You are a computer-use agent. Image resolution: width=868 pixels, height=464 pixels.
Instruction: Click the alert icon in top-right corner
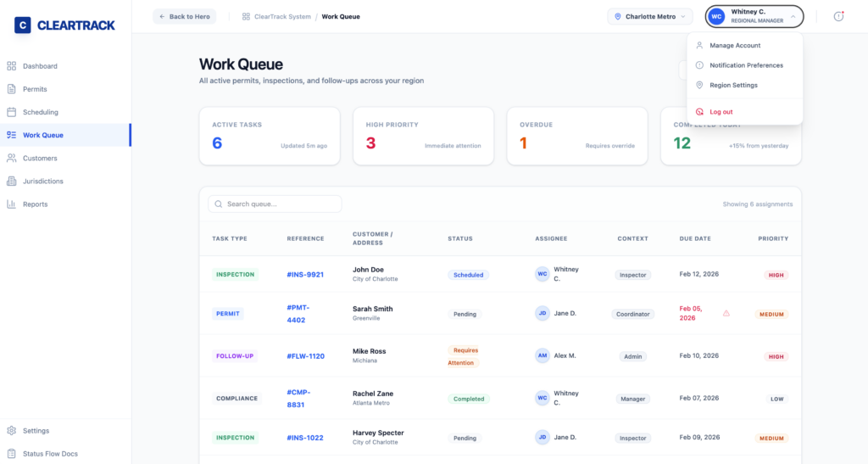[x=838, y=16]
